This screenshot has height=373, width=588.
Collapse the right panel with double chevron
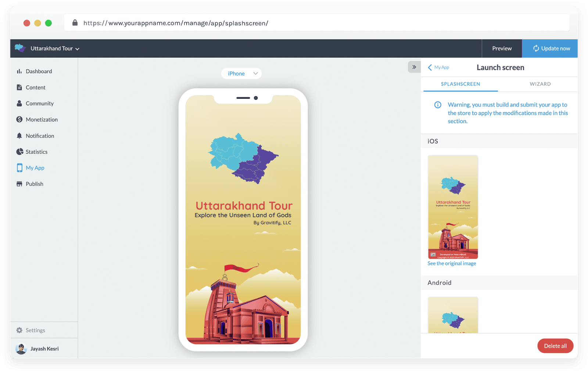[414, 67]
